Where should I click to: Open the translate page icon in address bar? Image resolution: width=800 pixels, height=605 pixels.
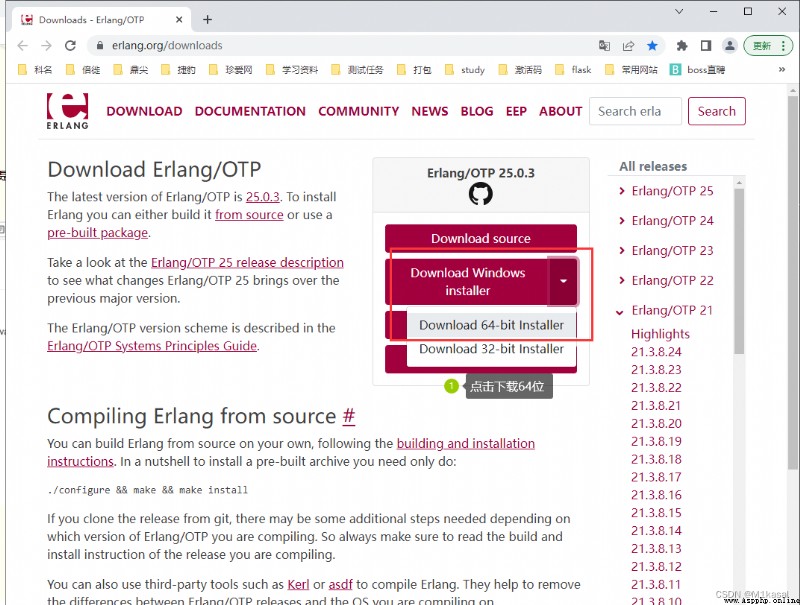pos(604,45)
